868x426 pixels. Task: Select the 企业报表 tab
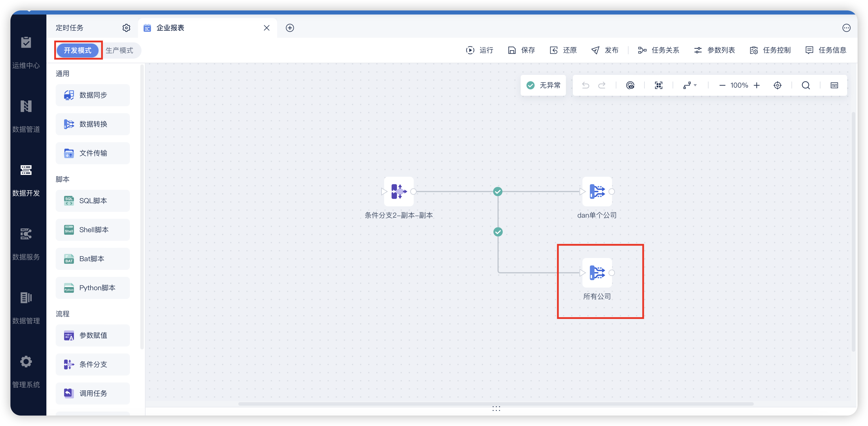coord(170,28)
